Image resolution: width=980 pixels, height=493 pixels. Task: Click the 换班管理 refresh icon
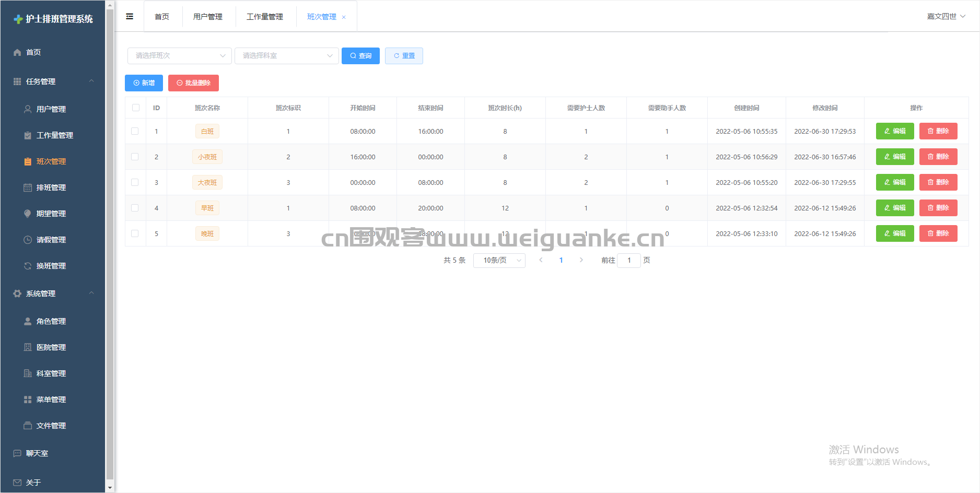[x=28, y=266]
